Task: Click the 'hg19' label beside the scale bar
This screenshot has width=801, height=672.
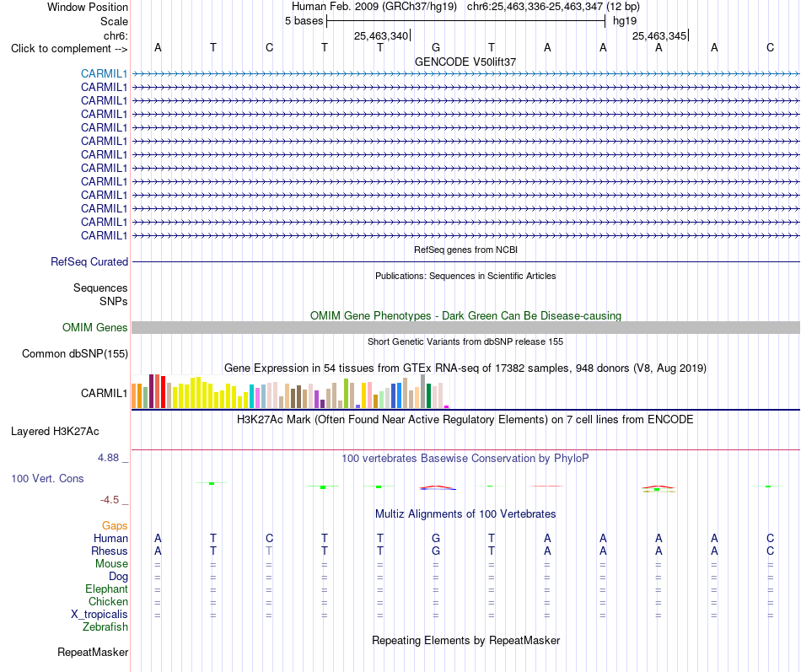Action: [x=625, y=21]
